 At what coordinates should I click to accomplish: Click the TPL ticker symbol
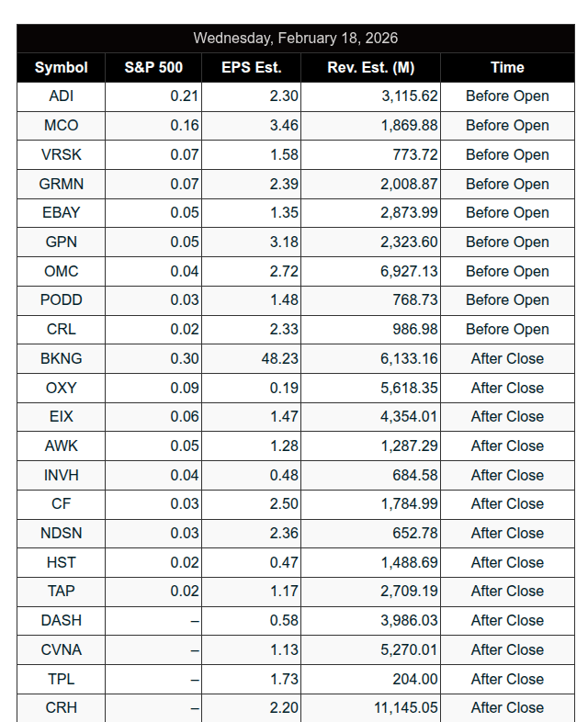(x=62, y=679)
